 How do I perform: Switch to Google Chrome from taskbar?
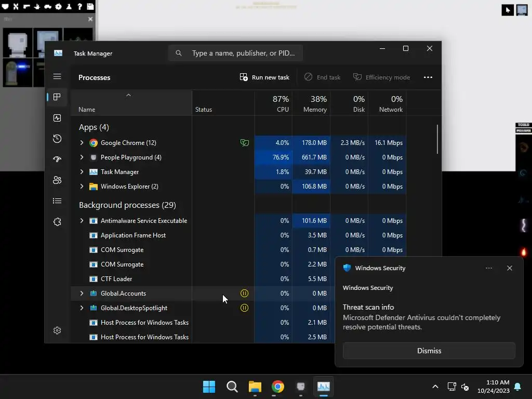click(x=278, y=387)
